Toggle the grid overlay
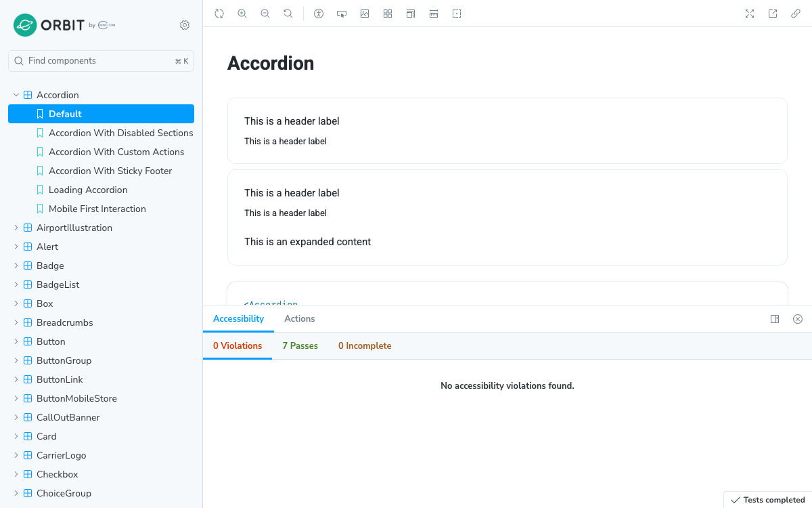This screenshot has width=812, height=508. pyautogui.click(x=388, y=14)
